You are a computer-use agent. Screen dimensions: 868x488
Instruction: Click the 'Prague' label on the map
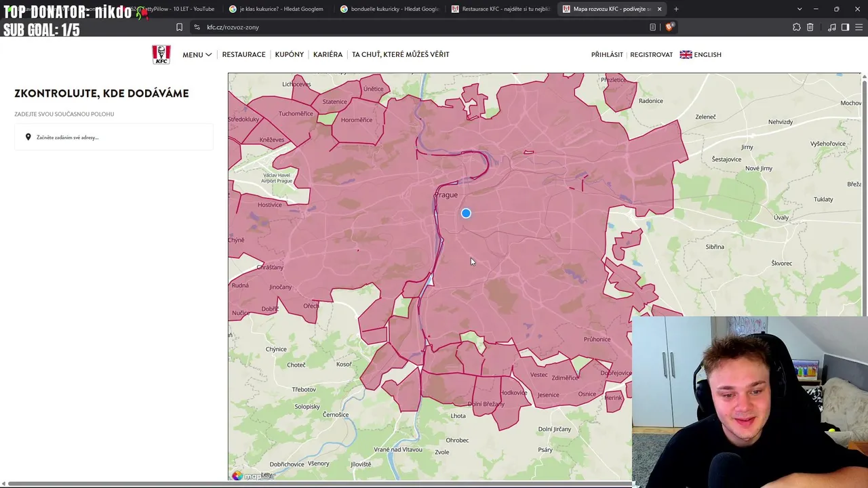pos(446,195)
